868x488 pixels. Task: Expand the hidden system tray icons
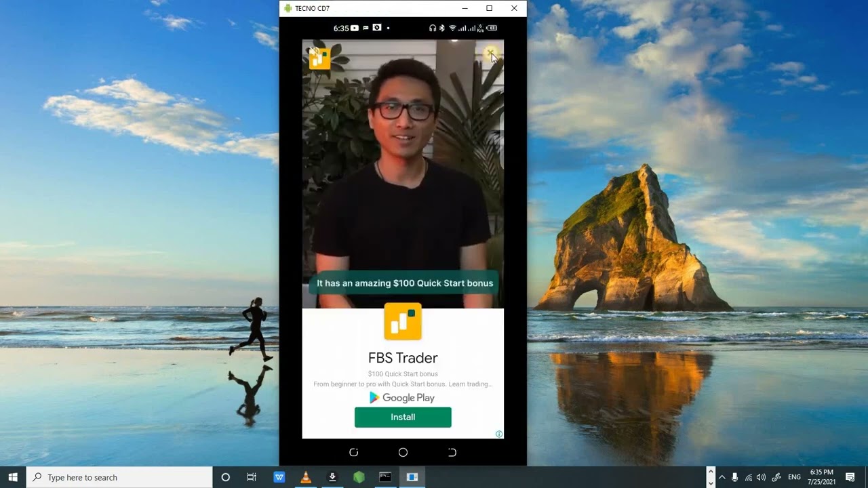[722, 477]
